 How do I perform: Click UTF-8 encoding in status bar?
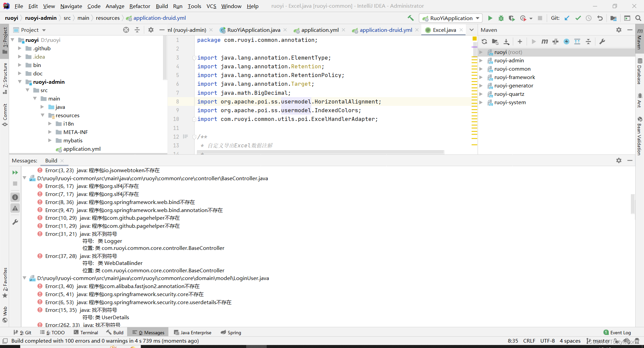tap(547, 341)
